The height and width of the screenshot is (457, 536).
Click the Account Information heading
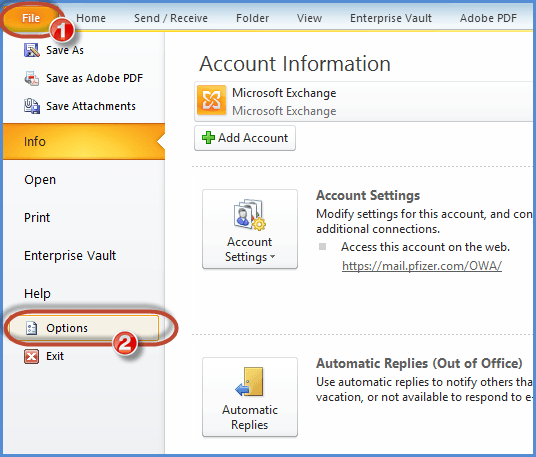coord(295,64)
